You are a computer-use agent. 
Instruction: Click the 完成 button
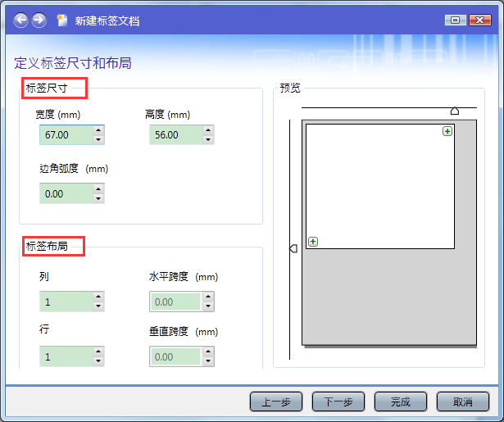pos(401,402)
